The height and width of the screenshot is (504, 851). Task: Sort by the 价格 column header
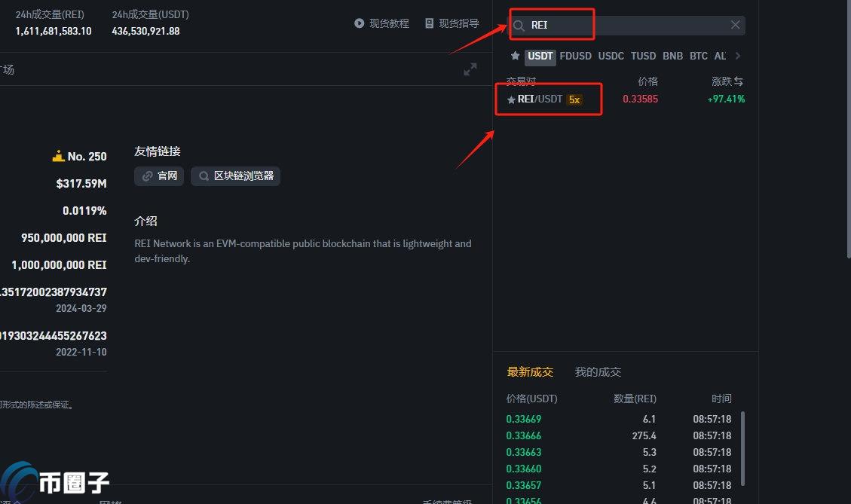point(647,81)
